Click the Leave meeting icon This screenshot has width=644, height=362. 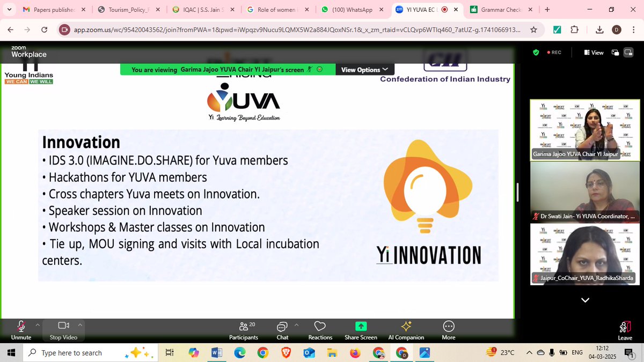[625, 327]
